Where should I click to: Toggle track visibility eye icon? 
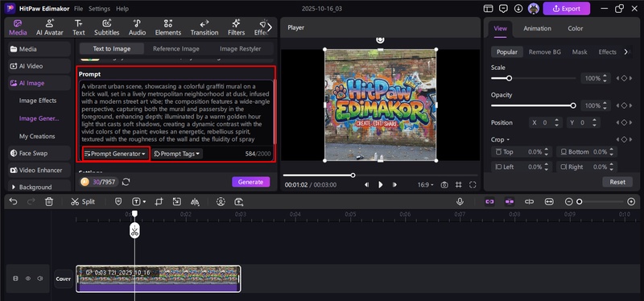(x=28, y=278)
